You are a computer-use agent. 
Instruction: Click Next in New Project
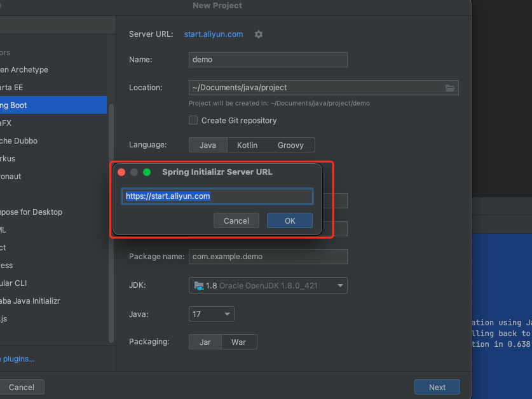(x=437, y=387)
